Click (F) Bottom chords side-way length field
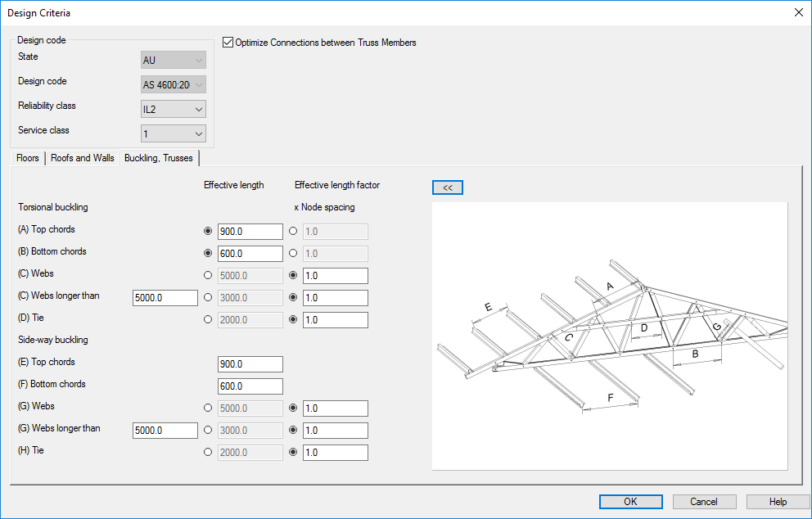This screenshot has width=812, height=519. pyautogui.click(x=250, y=386)
